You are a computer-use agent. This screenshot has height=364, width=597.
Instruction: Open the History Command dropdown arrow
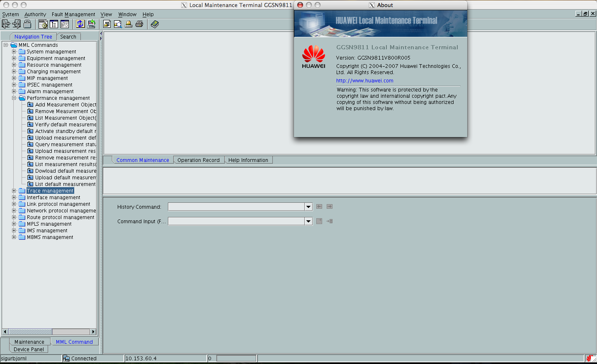point(308,206)
